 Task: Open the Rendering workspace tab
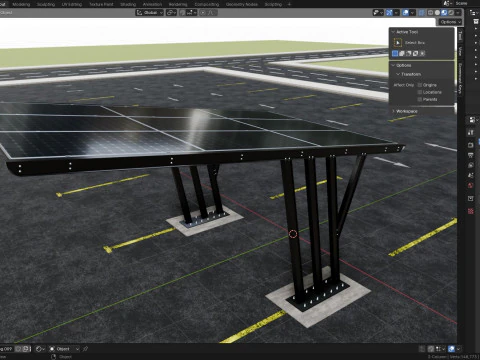[x=178, y=4]
